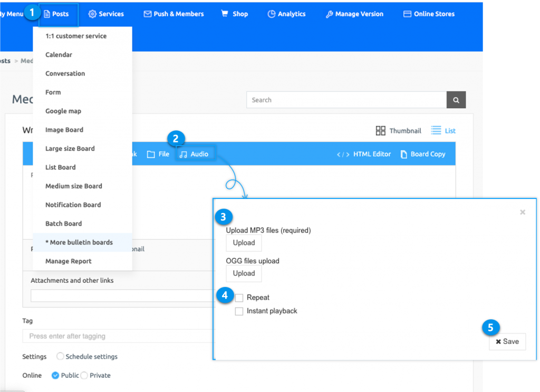The image size is (540, 392).
Task: Select the Audio insert tool
Action: pos(195,154)
